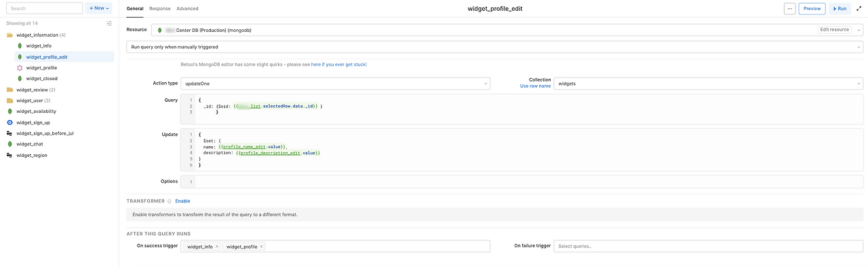The height and width of the screenshot is (267, 868).
Task: Switch to the General tab
Action: pos(135,8)
